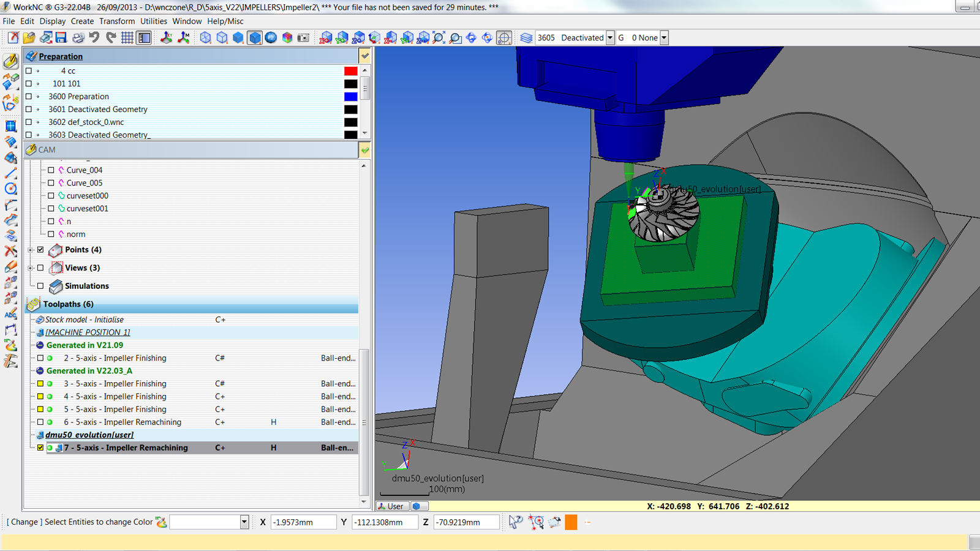Click the layers stack icon
The width and height of the screenshot is (980, 551).
pos(526,38)
